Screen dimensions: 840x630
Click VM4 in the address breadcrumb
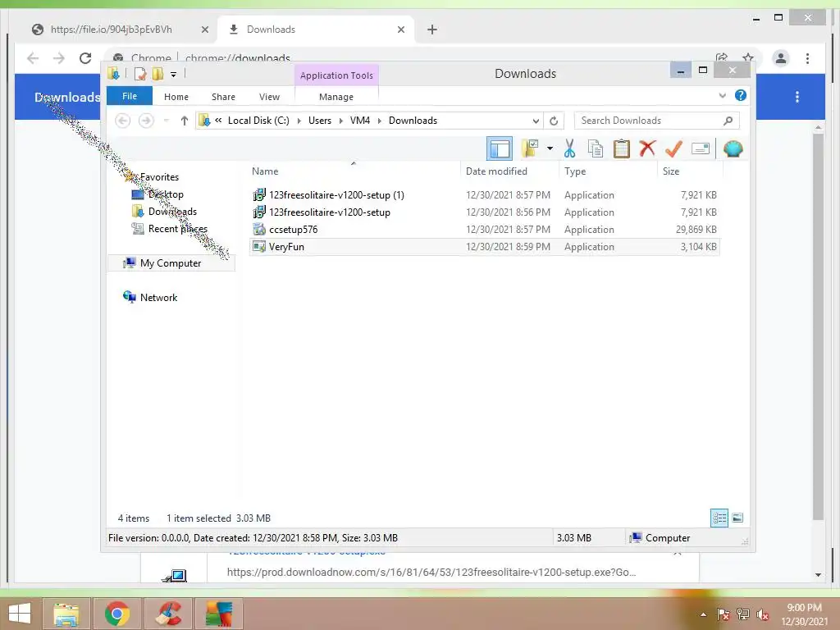360,121
